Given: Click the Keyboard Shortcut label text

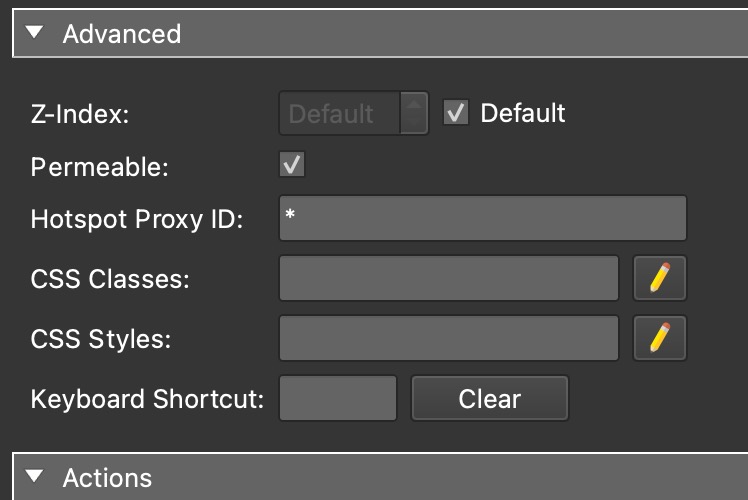Looking at the screenshot, I should [147, 399].
